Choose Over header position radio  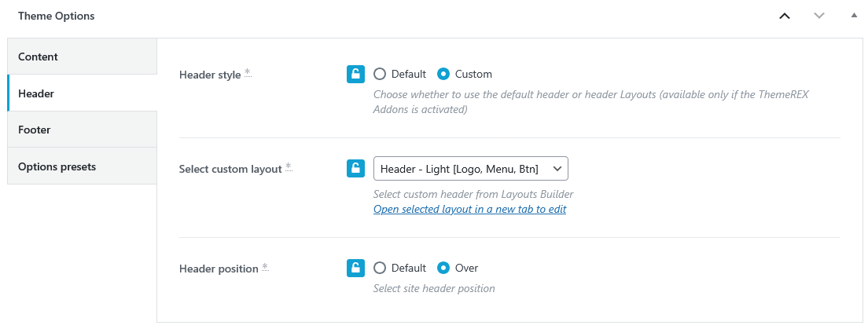[443, 268]
